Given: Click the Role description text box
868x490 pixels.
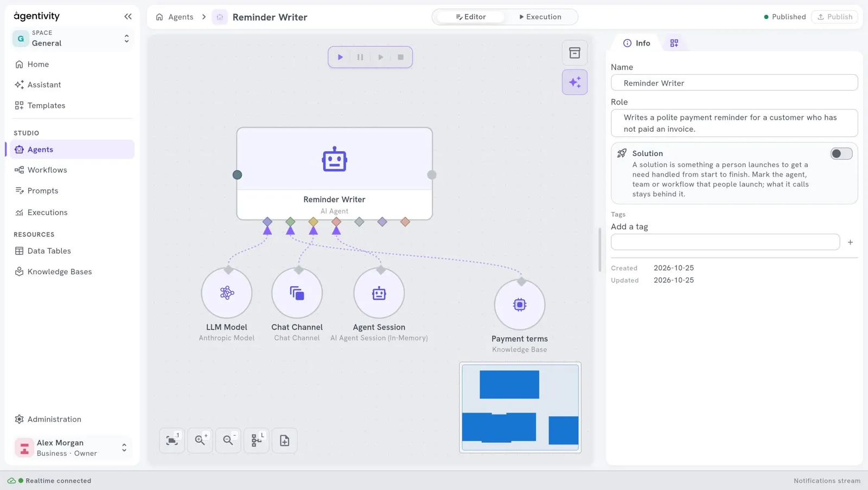Looking at the screenshot, I should [x=734, y=123].
